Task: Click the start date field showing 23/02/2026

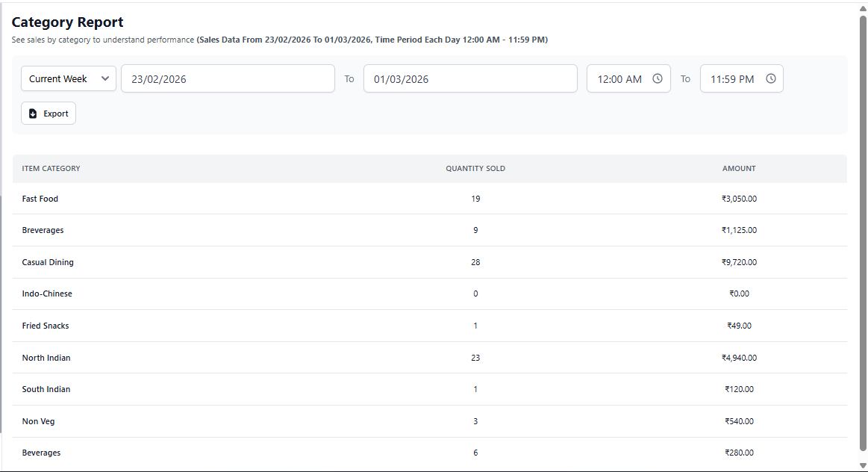Action: pos(228,78)
